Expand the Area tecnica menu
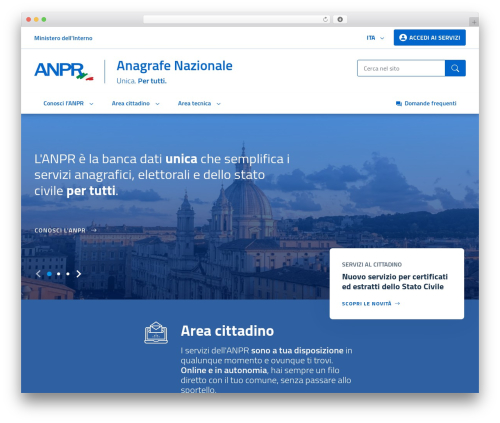500x423 pixels. pos(199,104)
